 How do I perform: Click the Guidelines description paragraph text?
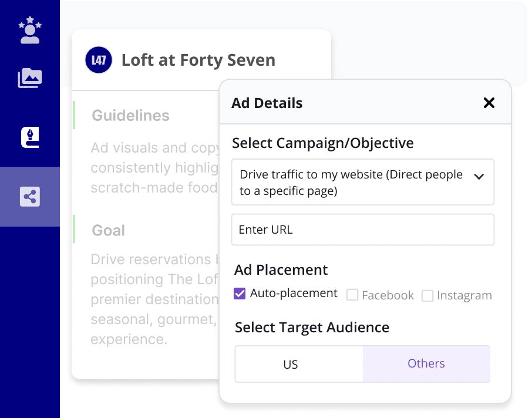click(154, 168)
